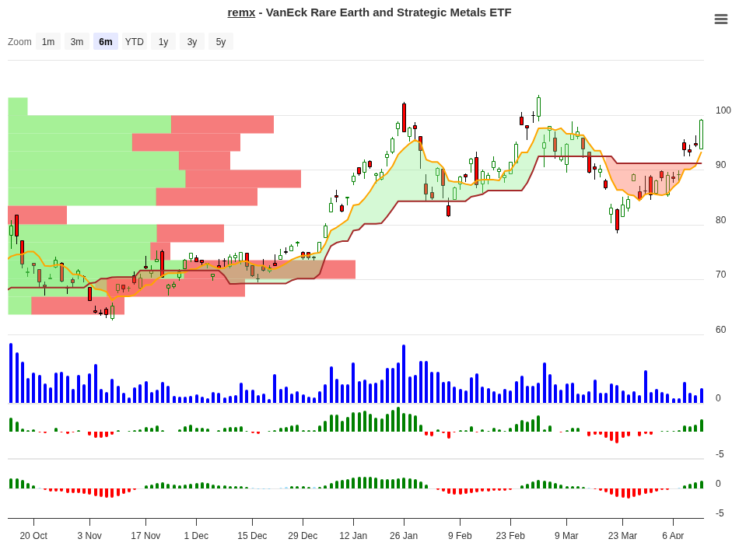Click the 23 Mar date axis label
The image size is (739, 560).
coord(622,535)
